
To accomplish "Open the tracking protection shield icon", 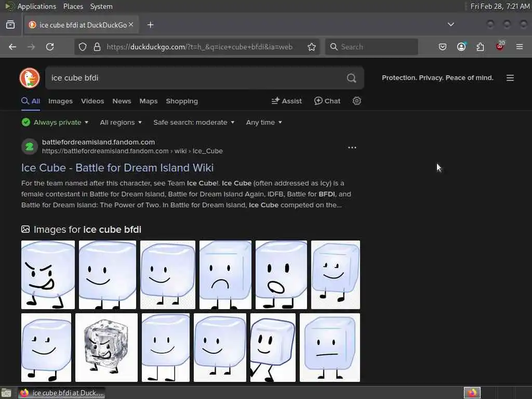I will (83, 47).
